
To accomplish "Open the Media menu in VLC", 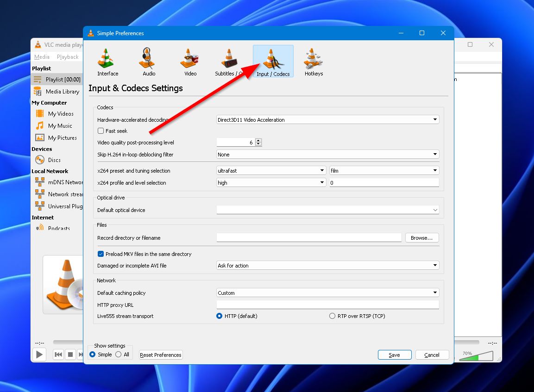I will (x=42, y=57).
